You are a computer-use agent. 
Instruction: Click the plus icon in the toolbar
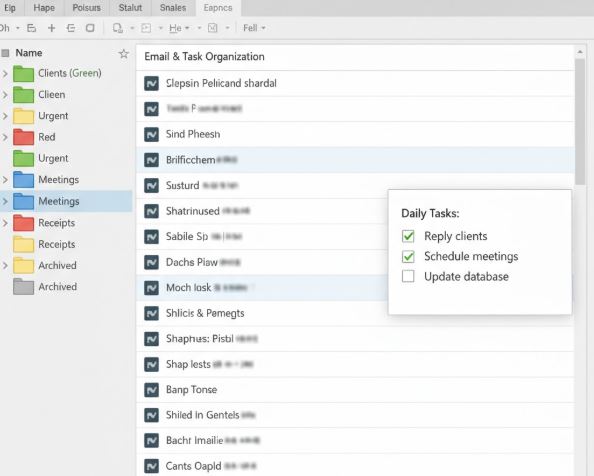pyautogui.click(x=51, y=28)
